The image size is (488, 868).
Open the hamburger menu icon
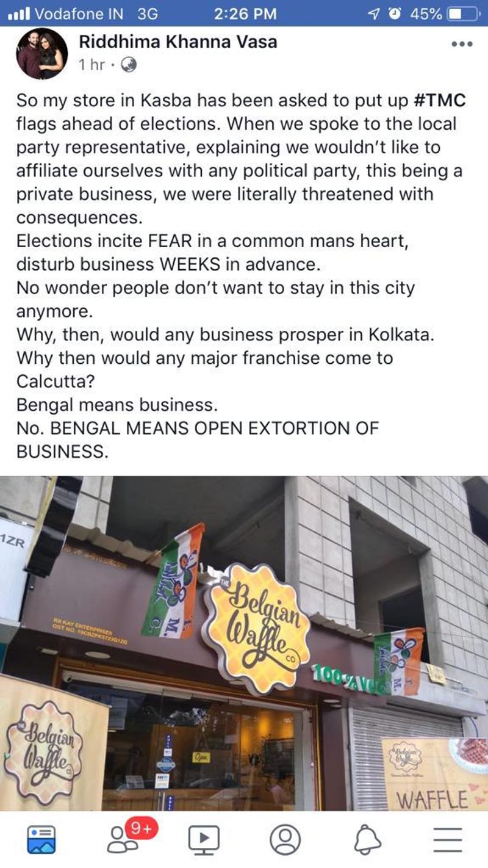[448, 840]
